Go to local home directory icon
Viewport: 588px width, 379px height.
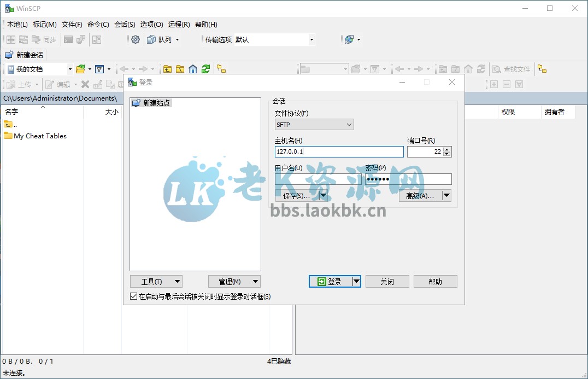point(193,69)
